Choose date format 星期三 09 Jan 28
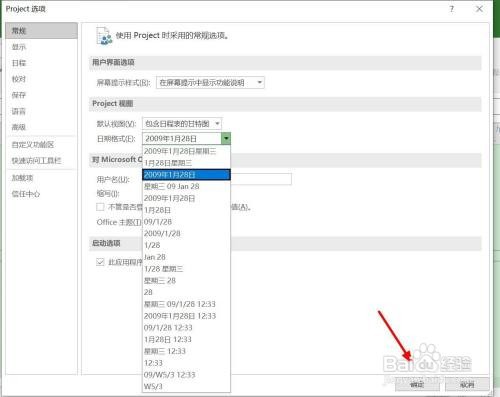 (x=186, y=187)
